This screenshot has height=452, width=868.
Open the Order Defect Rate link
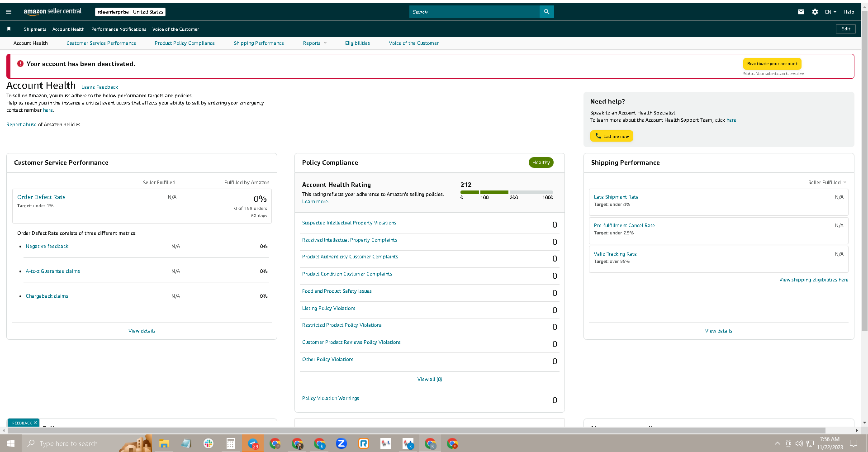[x=41, y=197]
